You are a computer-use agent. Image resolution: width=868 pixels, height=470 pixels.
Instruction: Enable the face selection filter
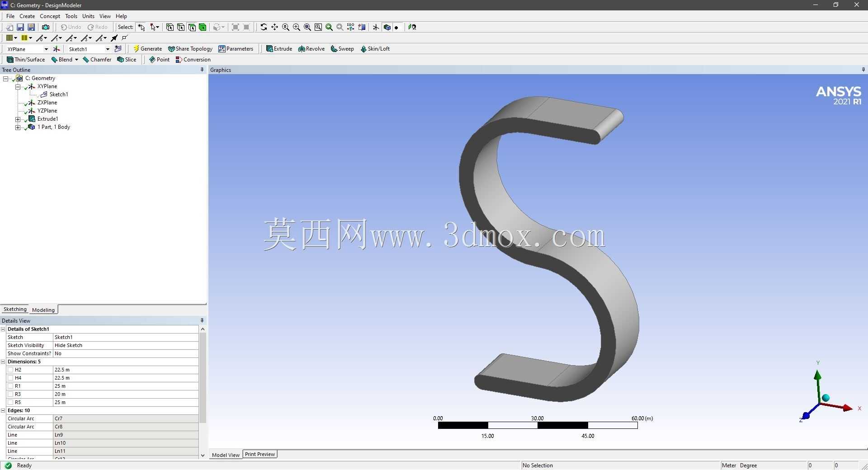pyautogui.click(x=192, y=27)
